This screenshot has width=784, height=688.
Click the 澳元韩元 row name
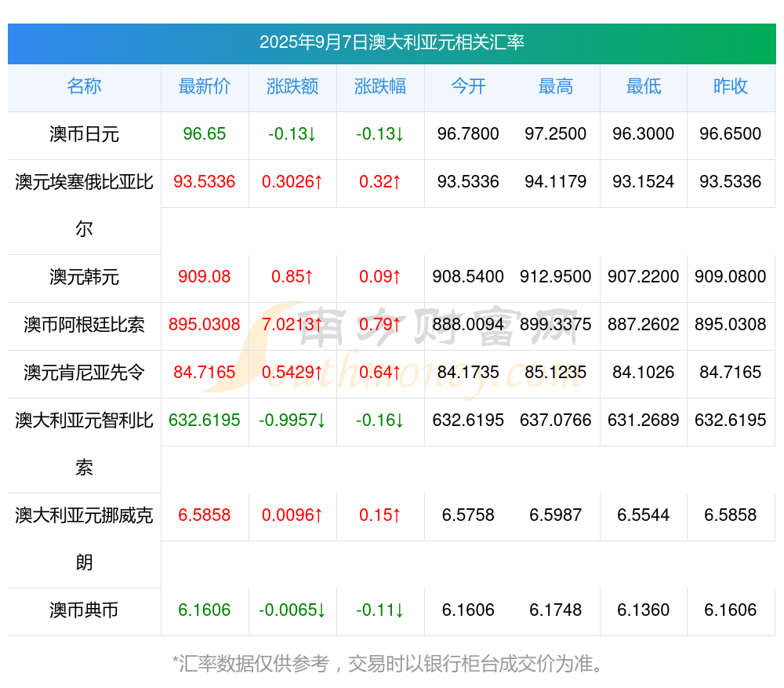pos(84,277)
